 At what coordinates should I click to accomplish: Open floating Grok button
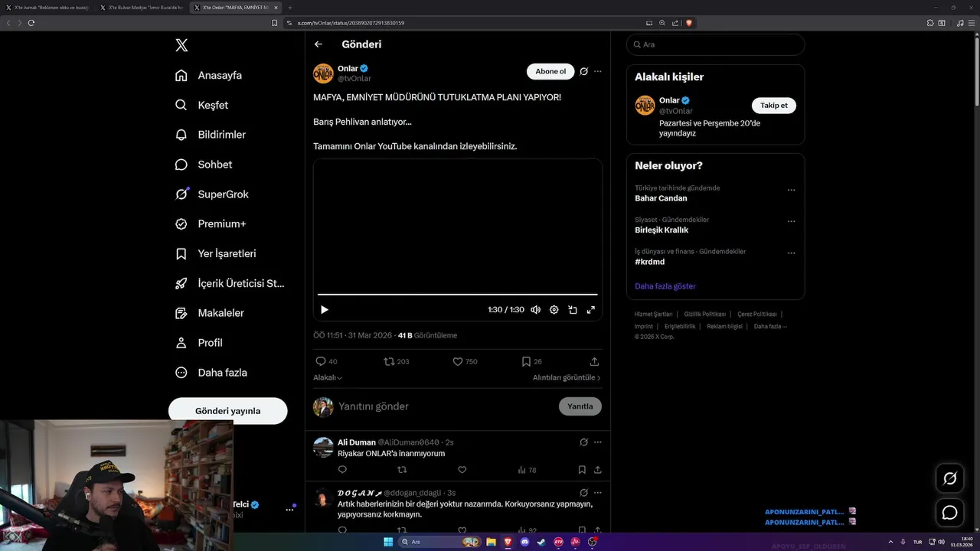[950, 478]
